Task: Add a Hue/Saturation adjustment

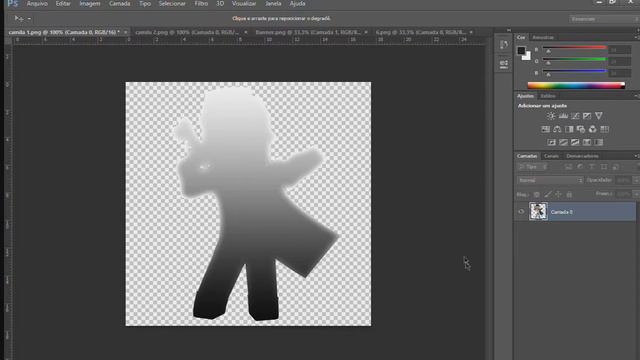Action: [545, 129]
